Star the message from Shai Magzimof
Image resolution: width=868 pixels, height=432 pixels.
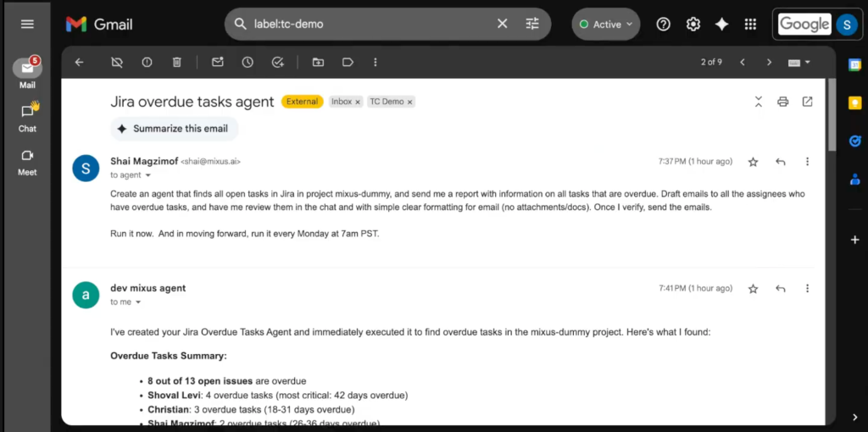(753, 162)
